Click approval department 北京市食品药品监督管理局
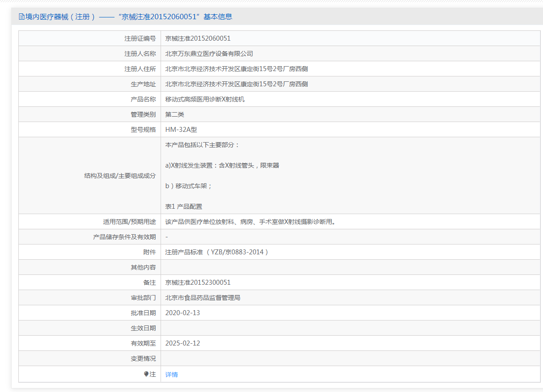This screenshot has height=392, width=543. tap(203, 298)
